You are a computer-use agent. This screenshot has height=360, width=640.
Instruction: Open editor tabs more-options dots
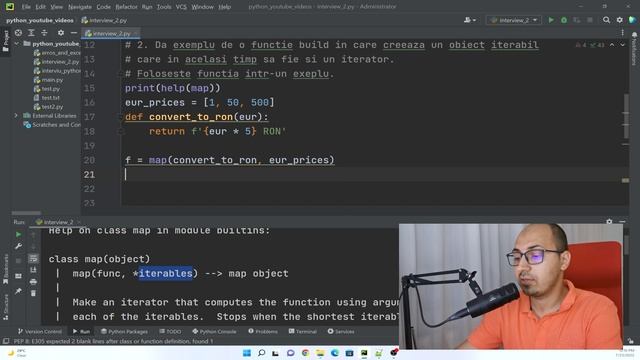coord(622,33)
